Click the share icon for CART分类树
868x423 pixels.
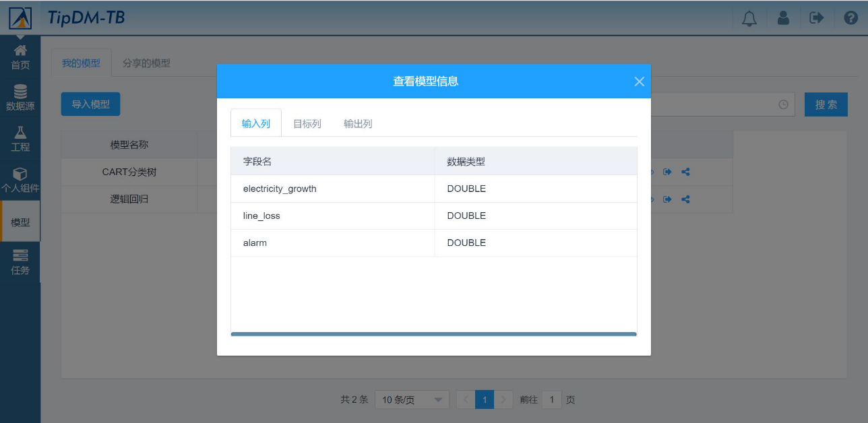(685, 172)
